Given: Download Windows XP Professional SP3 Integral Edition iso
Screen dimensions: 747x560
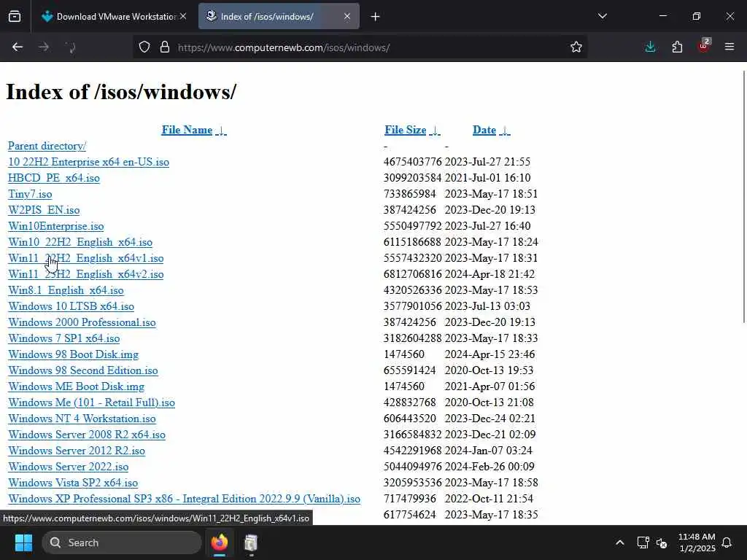Looking at the screenshot, I should pos(184,499).
